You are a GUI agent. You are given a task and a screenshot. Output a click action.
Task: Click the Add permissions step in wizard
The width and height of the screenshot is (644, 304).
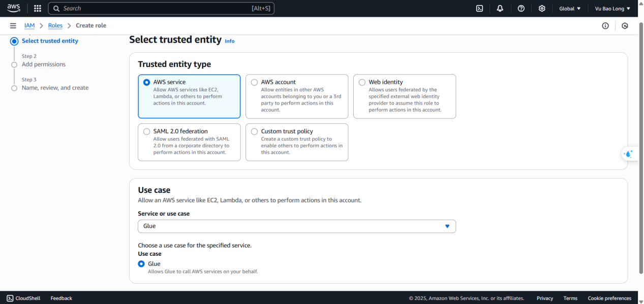(x=44, y=64)
